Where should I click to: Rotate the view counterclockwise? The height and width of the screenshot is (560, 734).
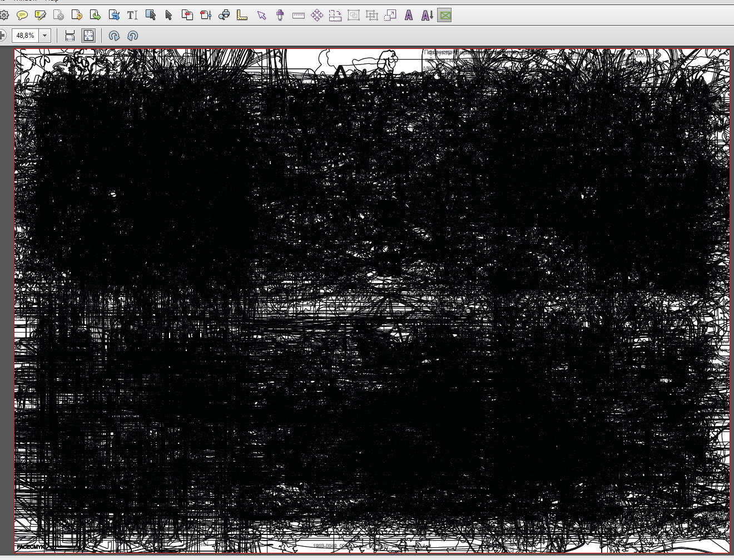point(132,36)
